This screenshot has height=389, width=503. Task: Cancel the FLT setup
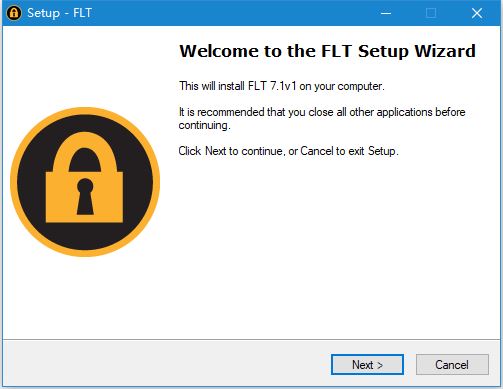click(452, 364)
